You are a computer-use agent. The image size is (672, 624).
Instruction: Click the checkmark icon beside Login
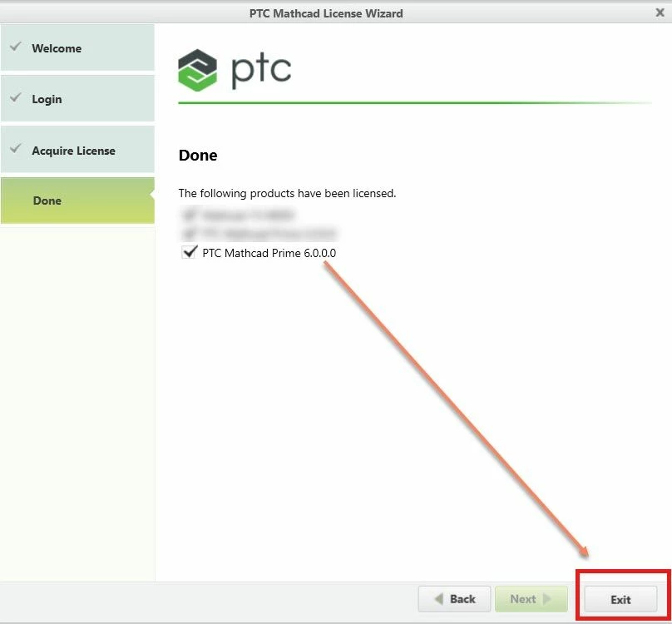[16, 97]
